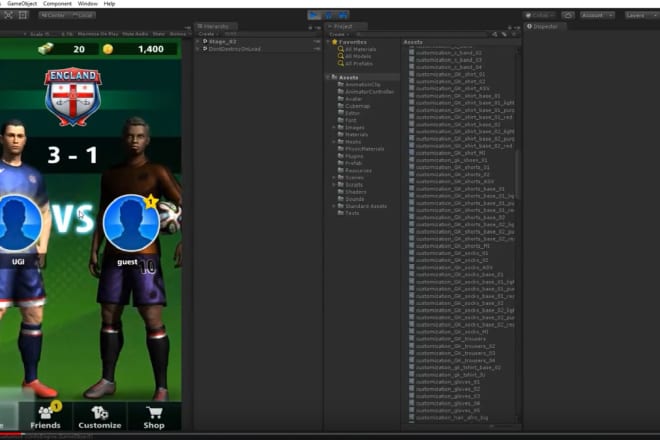Expand DontDestroyOnLoad in Hierarchy

pos(199,49)
